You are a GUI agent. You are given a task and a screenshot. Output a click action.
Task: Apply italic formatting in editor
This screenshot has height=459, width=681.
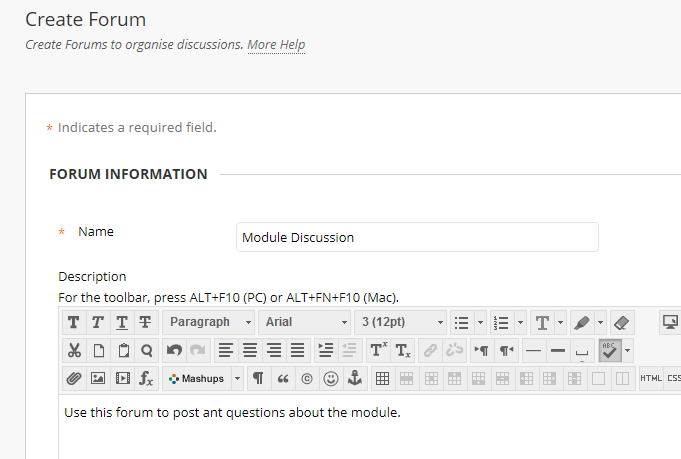(x=97, y=322)
